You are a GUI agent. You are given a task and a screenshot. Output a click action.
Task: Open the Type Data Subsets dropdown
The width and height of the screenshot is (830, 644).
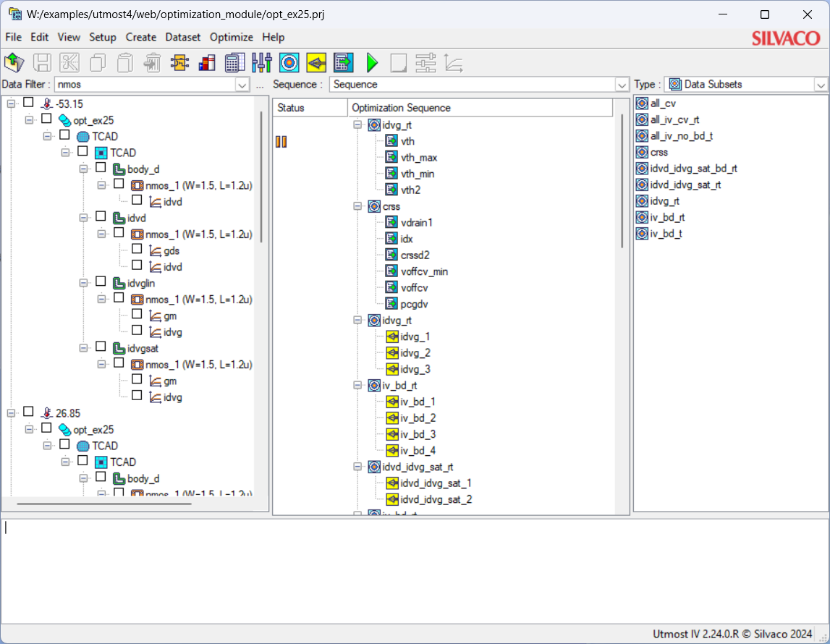[821, 85]
